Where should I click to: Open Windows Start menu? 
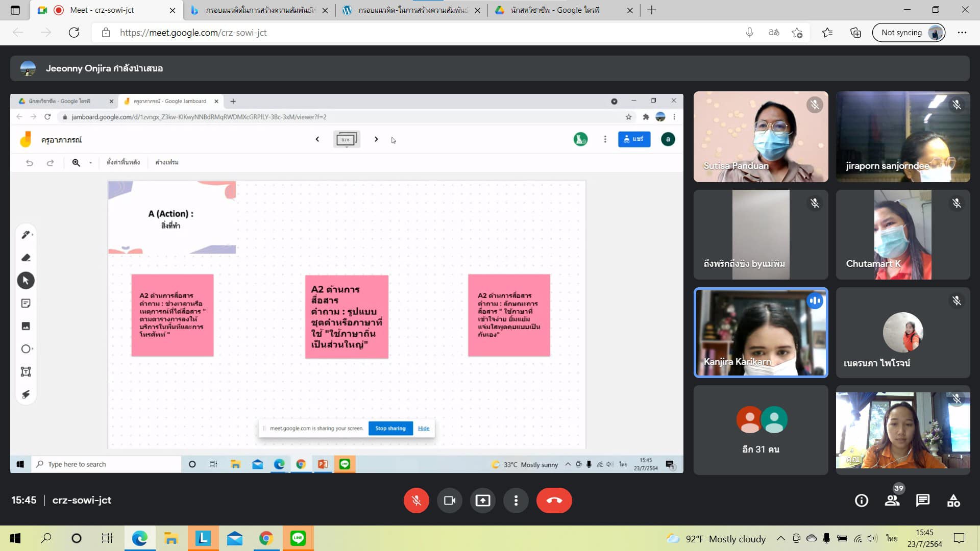(x=15, y=538)
